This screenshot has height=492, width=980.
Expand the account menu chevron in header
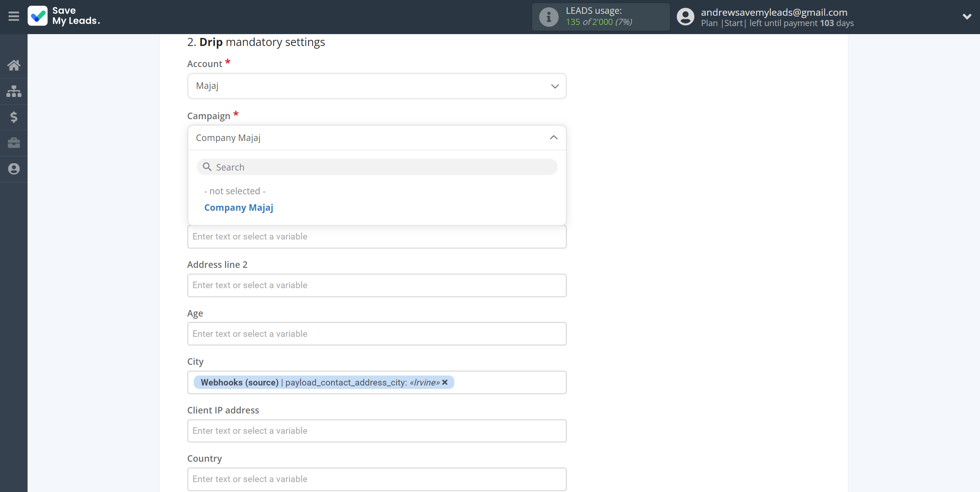(967, 16)
